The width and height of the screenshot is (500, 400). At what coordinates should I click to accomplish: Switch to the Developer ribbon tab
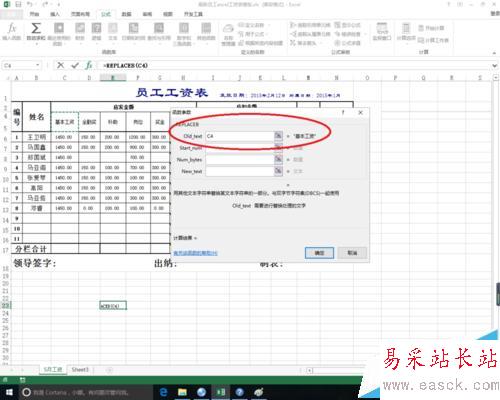coord(193,14)
